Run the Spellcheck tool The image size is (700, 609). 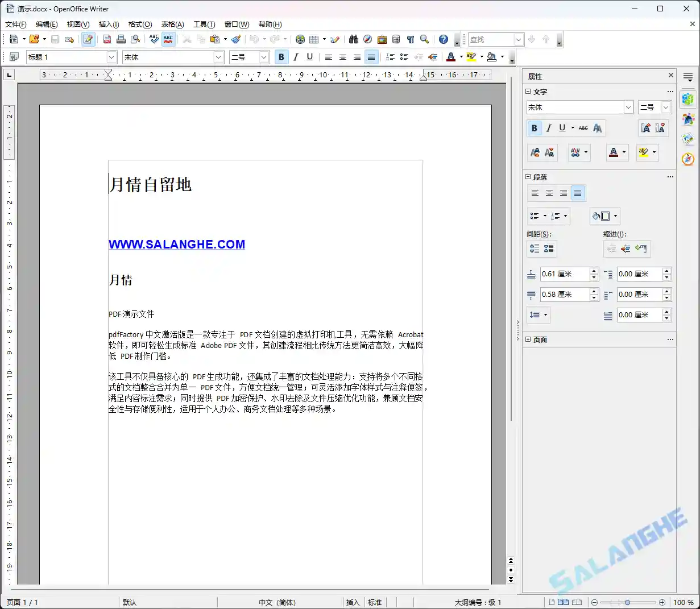click(x=154, y=39)
